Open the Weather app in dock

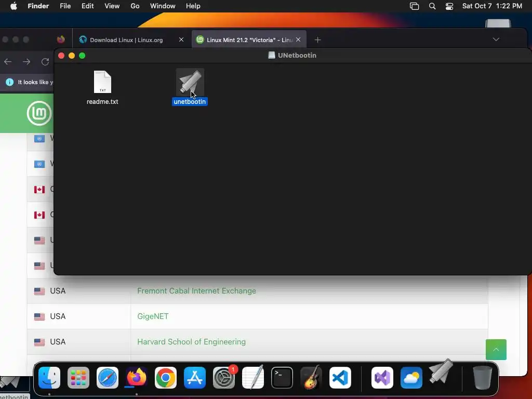[411, 378]
